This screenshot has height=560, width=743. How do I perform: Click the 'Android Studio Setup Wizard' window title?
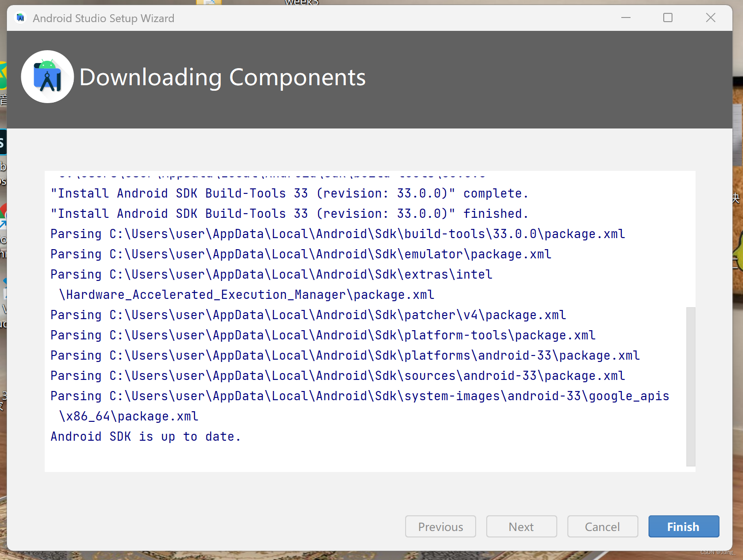click(x=104, y=18)
